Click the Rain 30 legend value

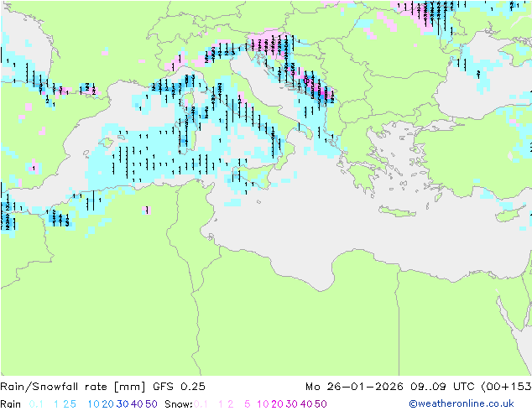[x=123, y=404]
